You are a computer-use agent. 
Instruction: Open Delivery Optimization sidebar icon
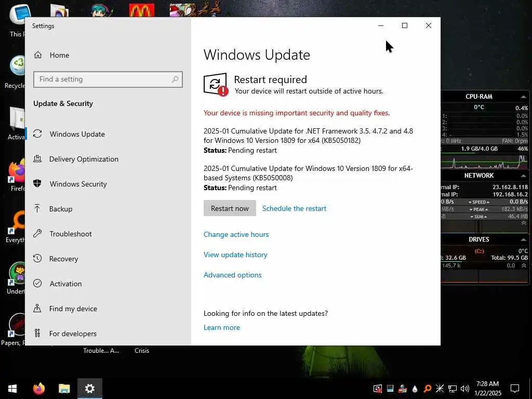tap(37, 158)
